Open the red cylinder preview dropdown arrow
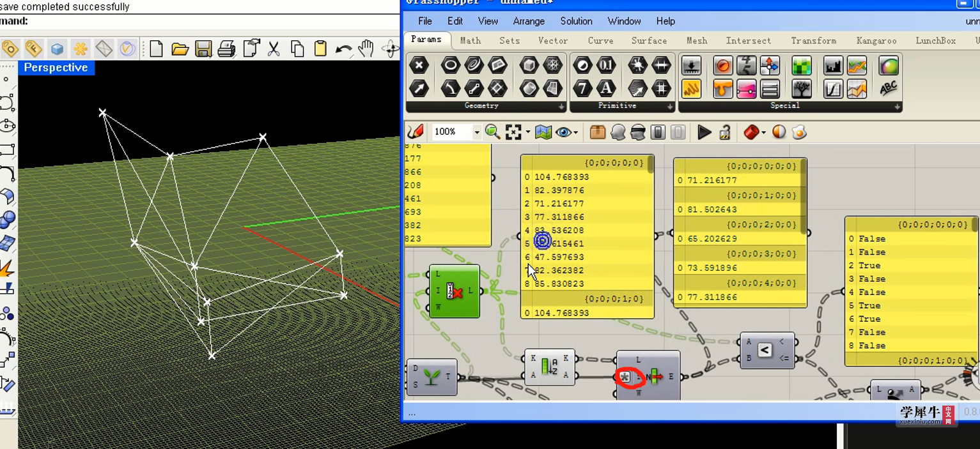This screenshot has height=449, width=980. click(764, 133)
